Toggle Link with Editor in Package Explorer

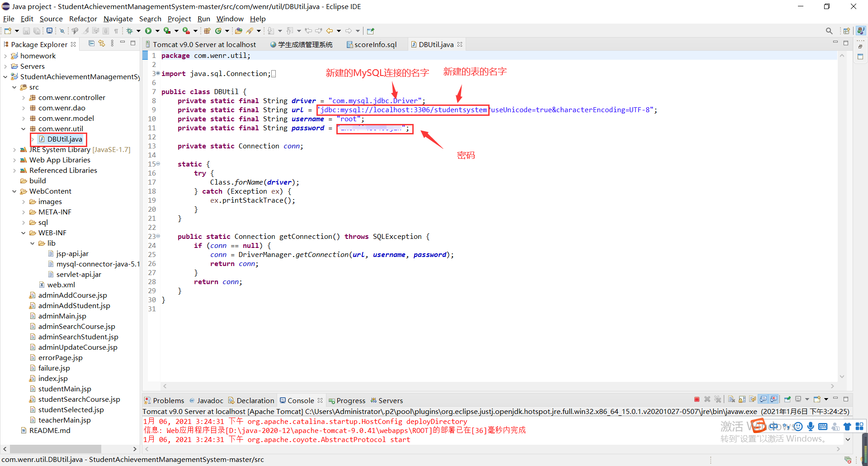pos(102,43)
